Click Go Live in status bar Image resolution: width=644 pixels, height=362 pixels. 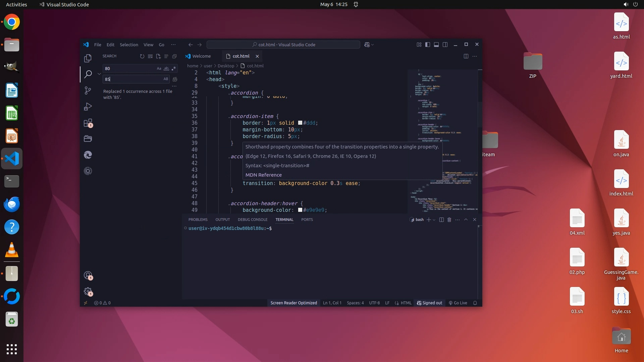pyautogui.click(x=458, y=303)
